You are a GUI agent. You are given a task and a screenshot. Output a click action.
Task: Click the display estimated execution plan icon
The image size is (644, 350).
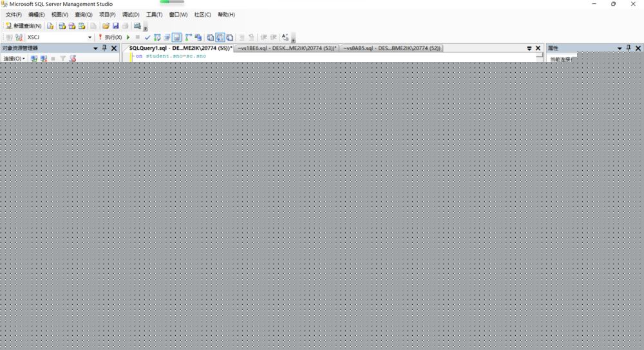(x=157, y=37)
